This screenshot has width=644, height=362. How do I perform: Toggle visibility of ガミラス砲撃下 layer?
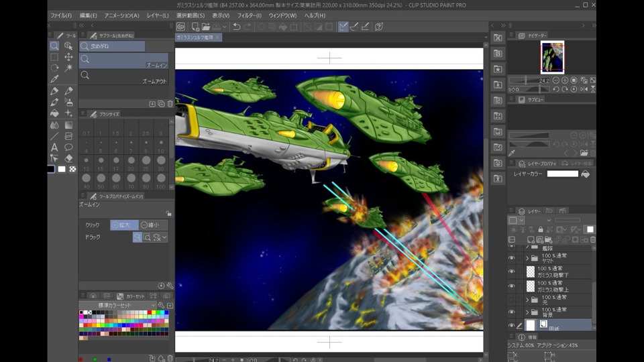coord(511,271)
